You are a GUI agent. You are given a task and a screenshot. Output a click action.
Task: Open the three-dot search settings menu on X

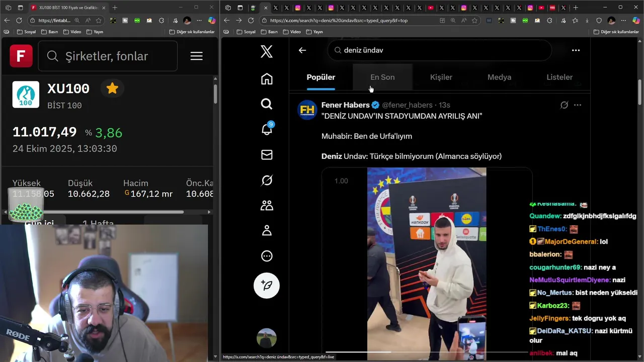pos(576,50)
